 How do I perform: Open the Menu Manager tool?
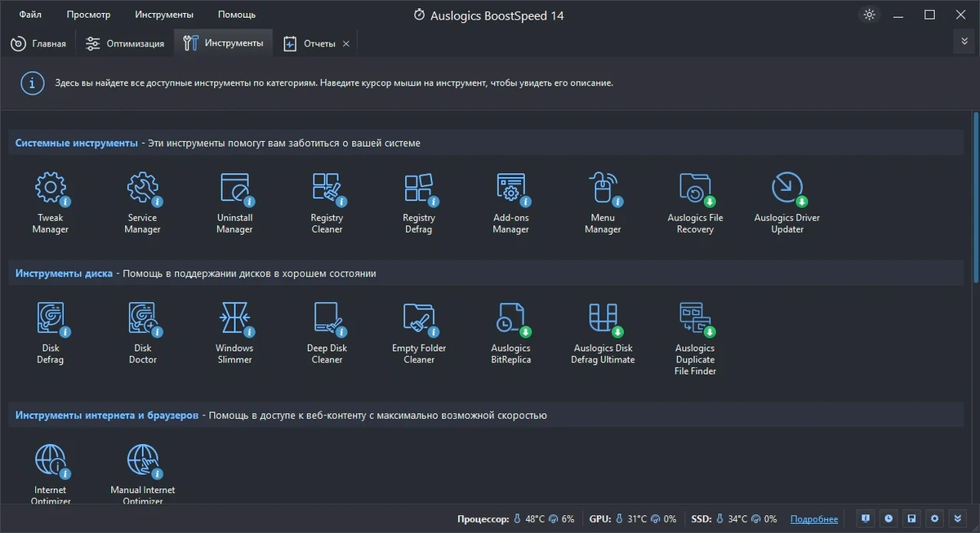pyautogui.click(x=603, y=202)
